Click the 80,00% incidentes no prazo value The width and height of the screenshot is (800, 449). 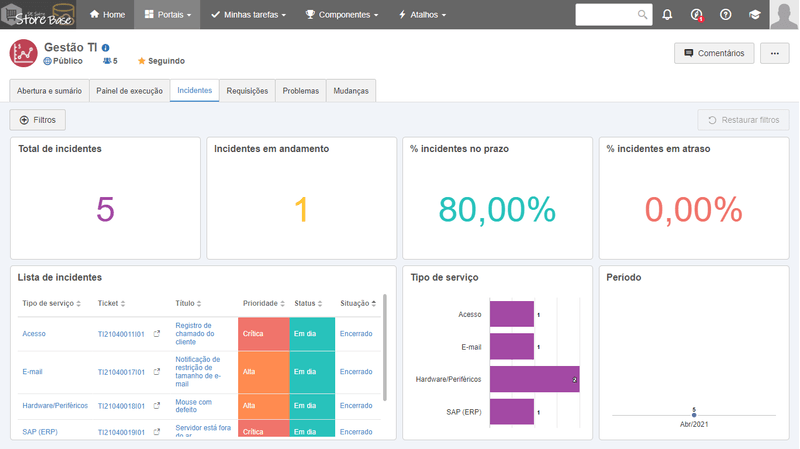(497, 209)
